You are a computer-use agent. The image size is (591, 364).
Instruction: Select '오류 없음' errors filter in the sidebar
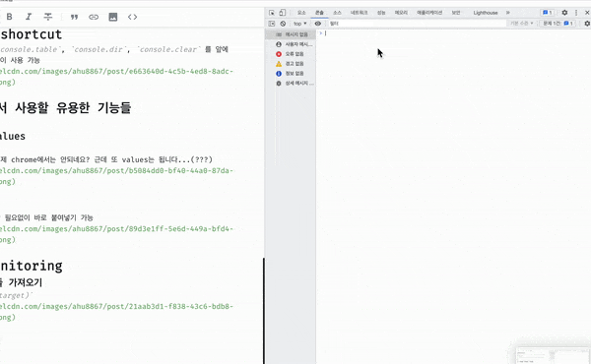(x=291, y=54)
